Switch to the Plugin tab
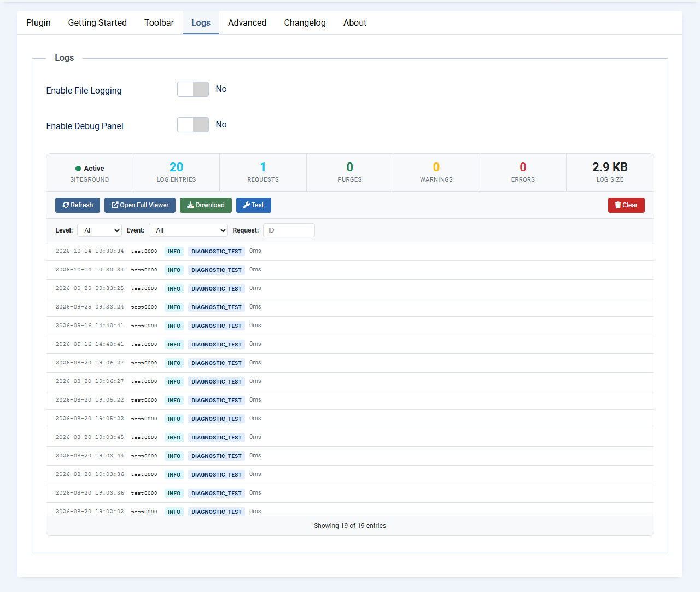The width and height of the screenshot is (700, 592). pos(38,22)
